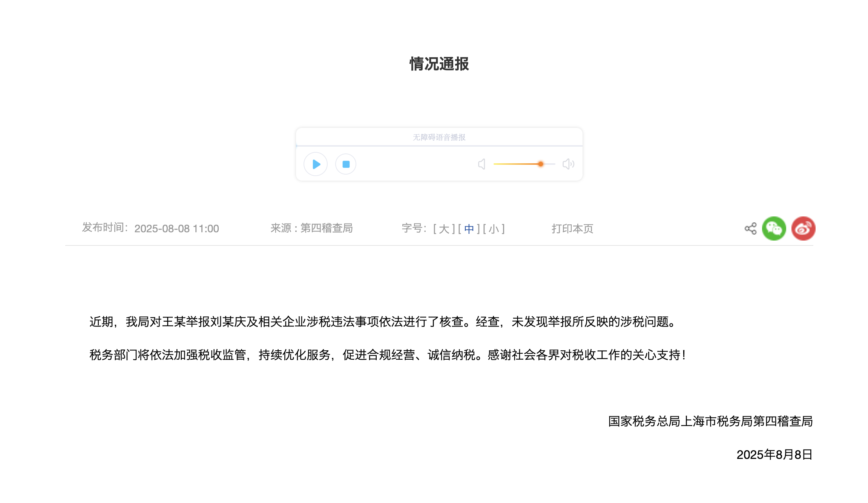Set font size to large 大
Screen dimensions: 868x503
point(444,229)
